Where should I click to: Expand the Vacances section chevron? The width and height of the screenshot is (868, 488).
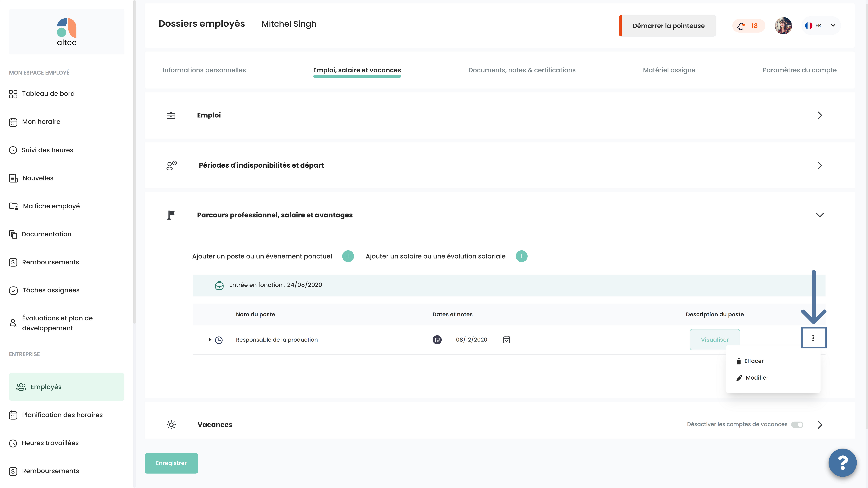coord(820,425)
